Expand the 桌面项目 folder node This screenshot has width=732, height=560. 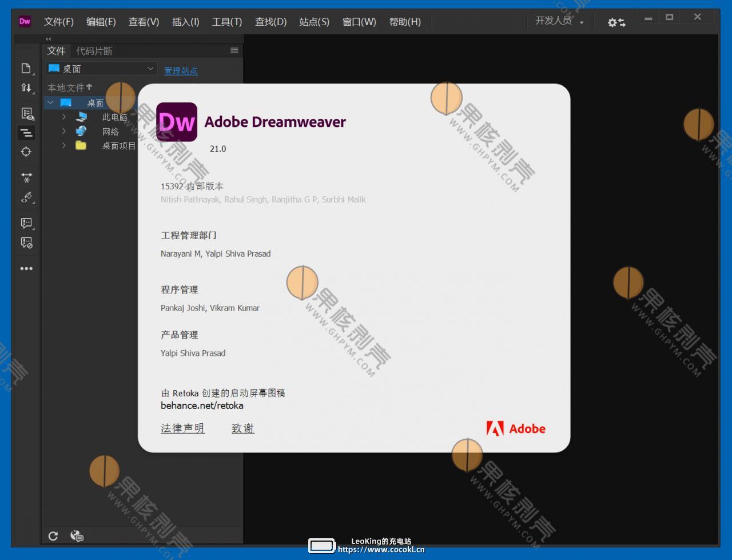(x=64, y=145)
